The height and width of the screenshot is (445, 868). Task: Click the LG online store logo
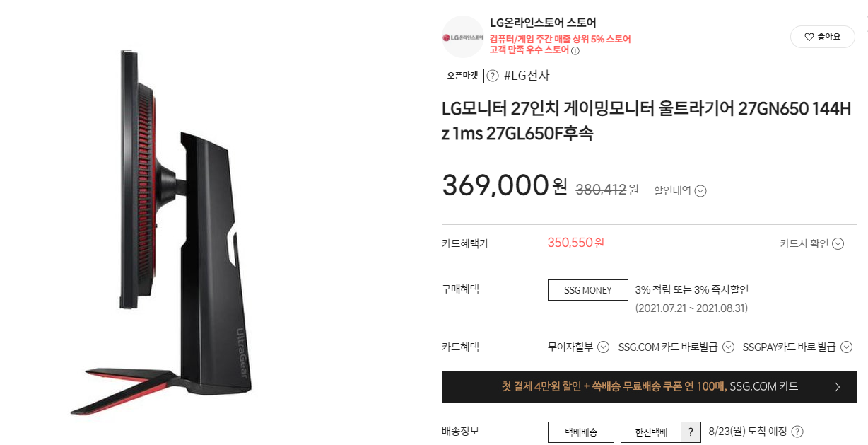coord(463,36)
